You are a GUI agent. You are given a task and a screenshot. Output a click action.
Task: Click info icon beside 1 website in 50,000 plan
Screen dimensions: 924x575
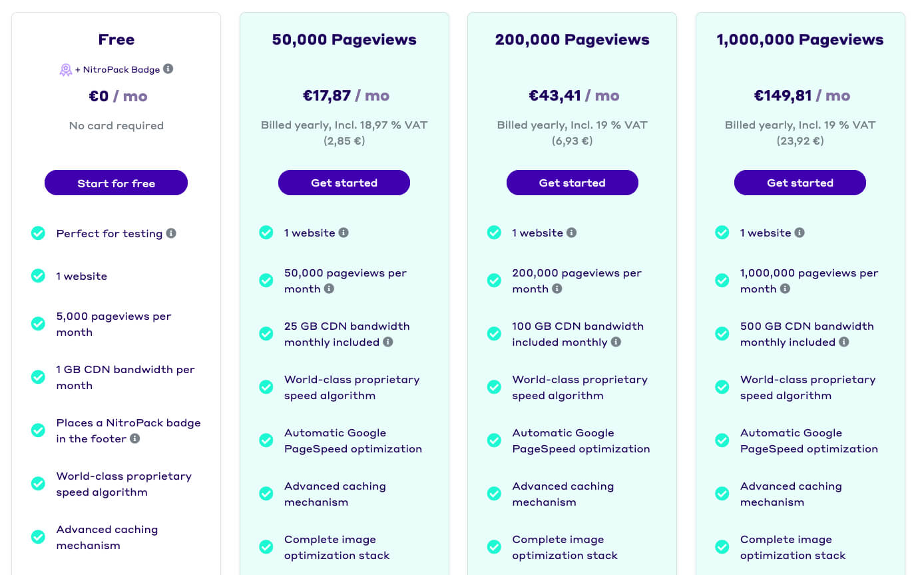point(344,233)
